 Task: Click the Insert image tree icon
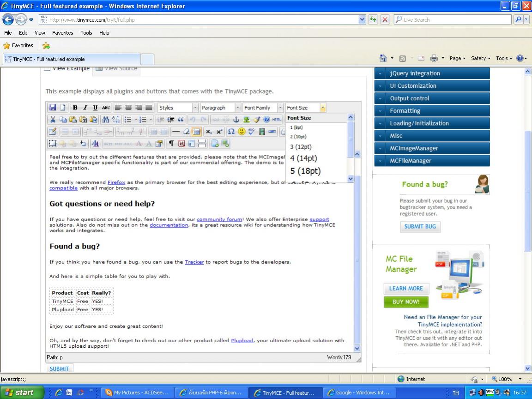pyautogui.click(x=246, y=120)
